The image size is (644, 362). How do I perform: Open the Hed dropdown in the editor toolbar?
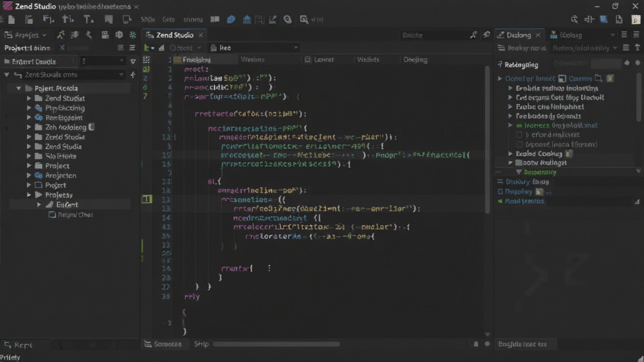254,48
